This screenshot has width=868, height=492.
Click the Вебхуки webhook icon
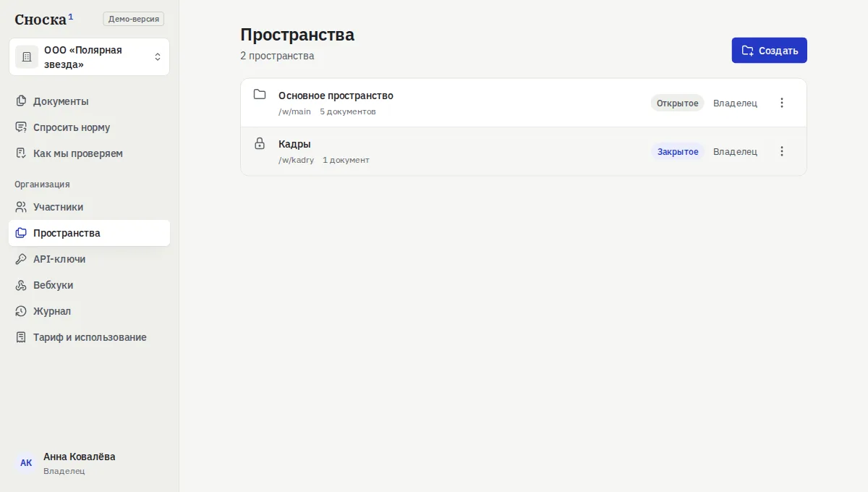click(x=21, y=285)
